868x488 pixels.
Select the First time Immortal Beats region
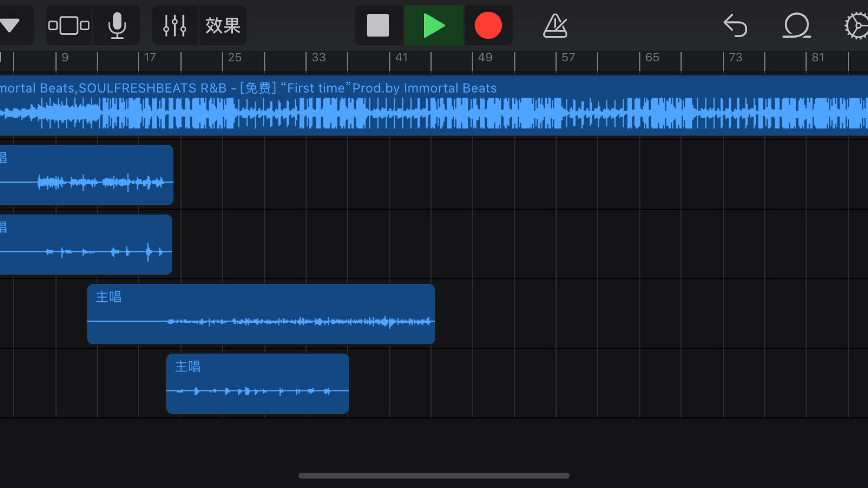coord(434,105)
